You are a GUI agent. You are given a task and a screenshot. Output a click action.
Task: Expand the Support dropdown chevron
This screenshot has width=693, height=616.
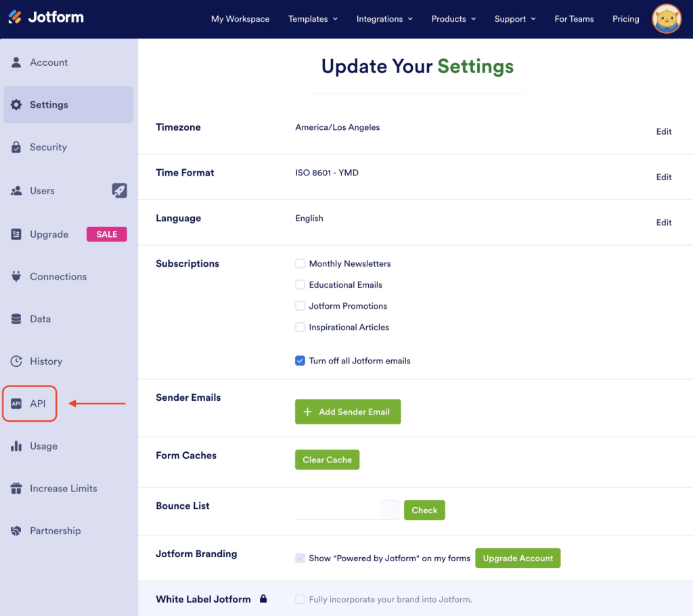coord(533,19)
